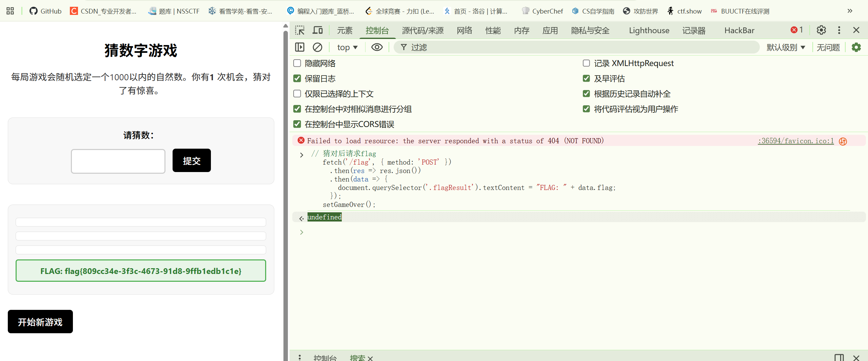Click the 力扣 LeetCode bookmark icon

pyautogui.click(x=369, y=11)
